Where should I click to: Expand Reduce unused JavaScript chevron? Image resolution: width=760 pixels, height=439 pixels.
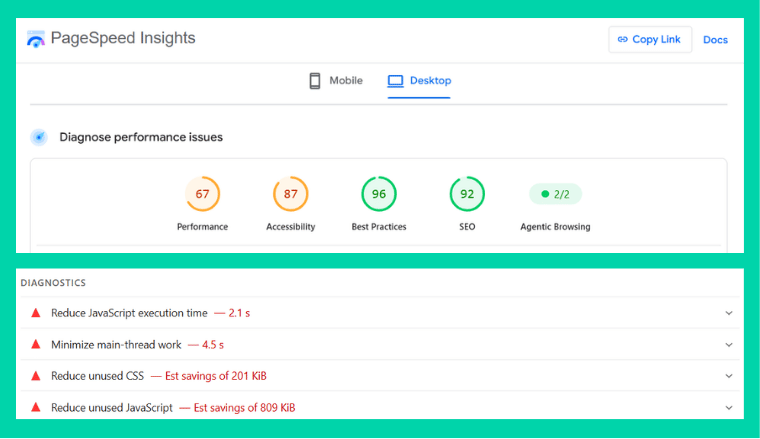(x=728, y=408)
